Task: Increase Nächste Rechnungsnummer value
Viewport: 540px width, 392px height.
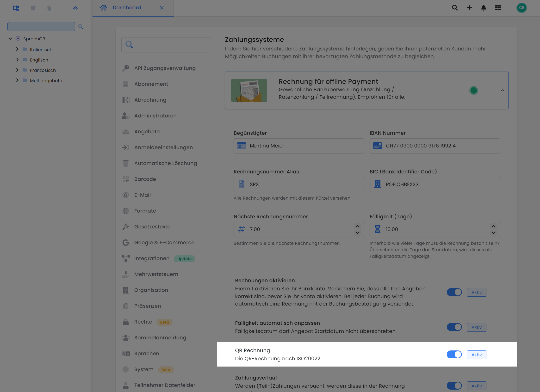Action: pyautogui.click(x=357, y=226)
